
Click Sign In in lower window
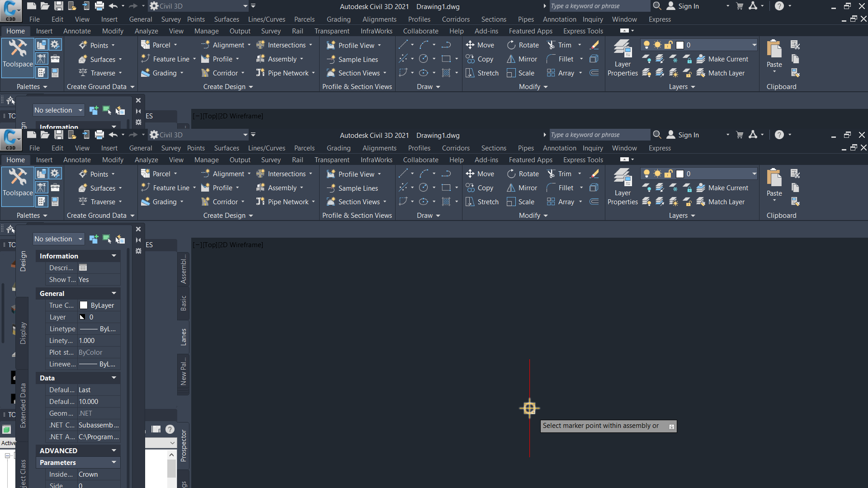(683, 135)
